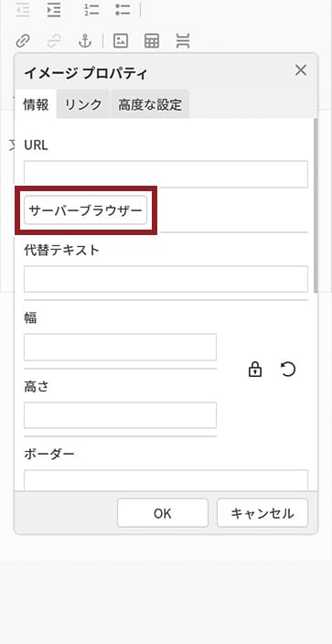The width and height of the screenshot is (332, 644).
Task: Confirm with the OK button
Action: click(163, 513)
